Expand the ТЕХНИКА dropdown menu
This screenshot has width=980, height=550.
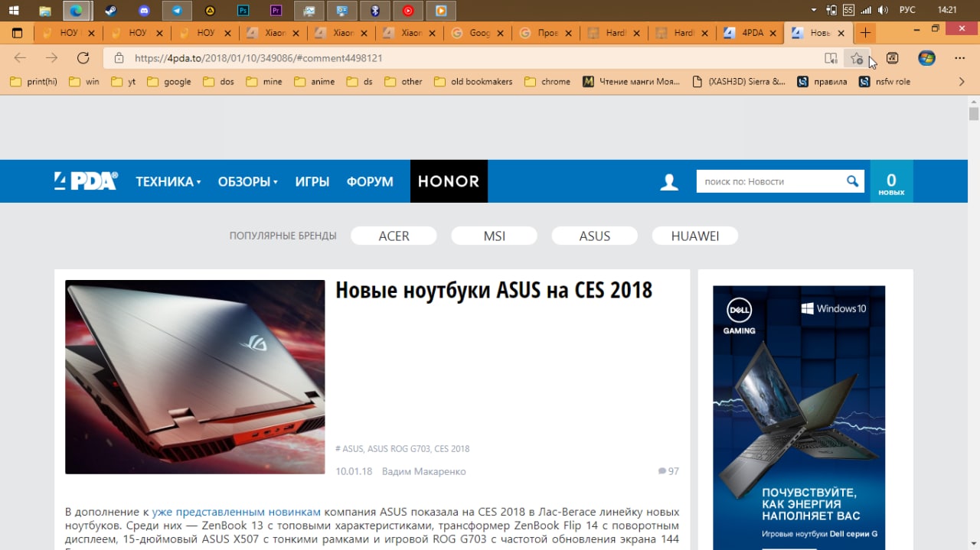[168, 181]
